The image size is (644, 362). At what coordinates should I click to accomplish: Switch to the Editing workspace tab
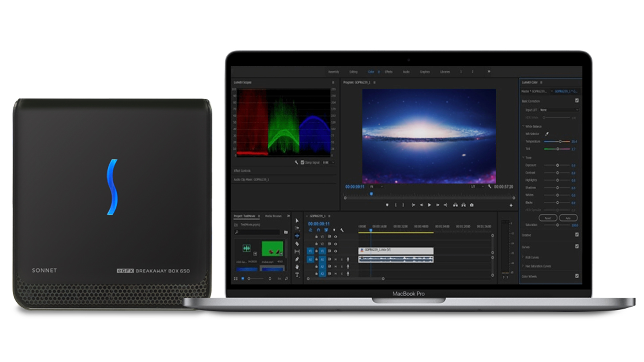(x=353, y=72)
